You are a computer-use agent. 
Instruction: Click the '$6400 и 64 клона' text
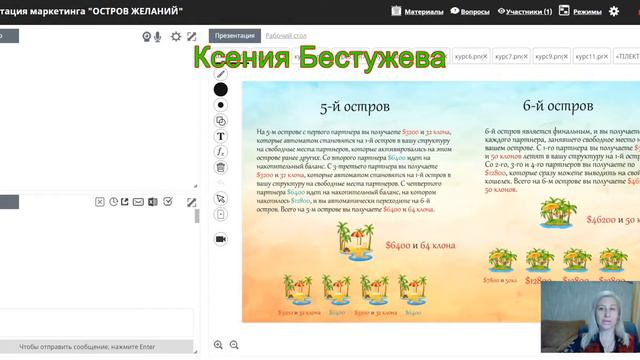point(420,245)
